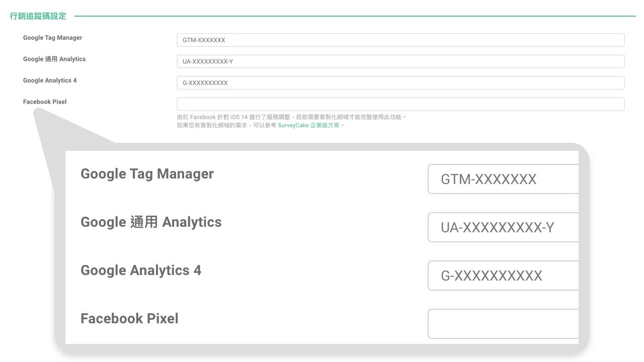Click the small GTM-XXXXXXX input in the form

pos(400,40)
